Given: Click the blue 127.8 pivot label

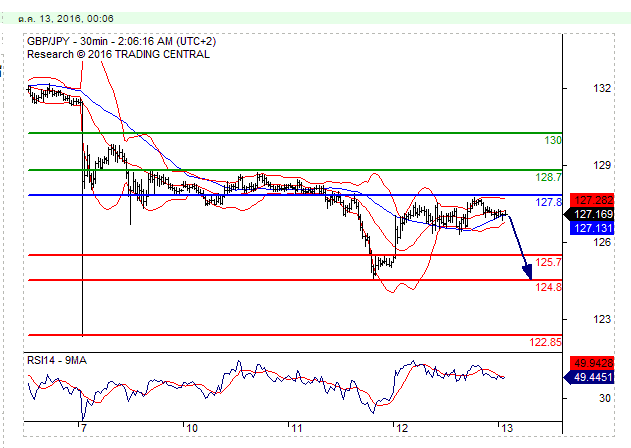Looking at the screenshot, I should tap(548, 202).
